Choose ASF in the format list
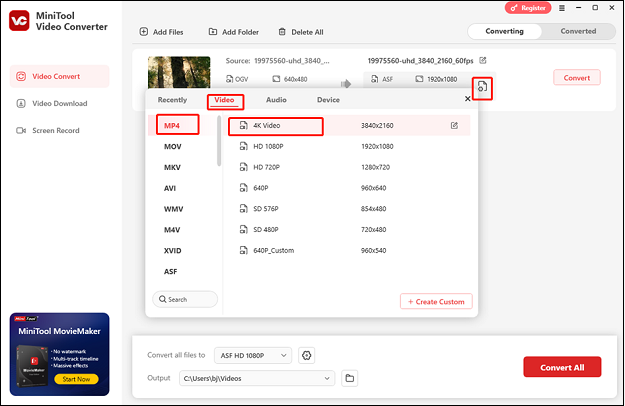This screenshot has width=625, height=406. [x=170, y=271]
